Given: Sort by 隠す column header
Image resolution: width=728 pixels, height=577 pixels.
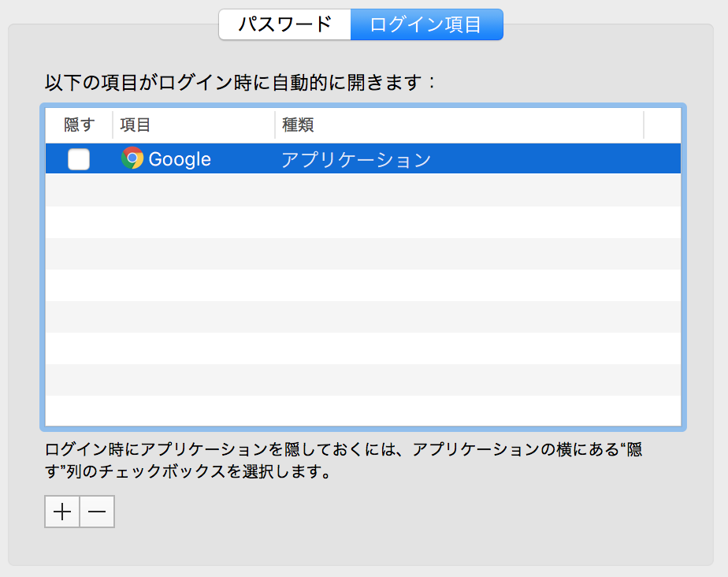Looking at the screenshot, I should 80,125.
